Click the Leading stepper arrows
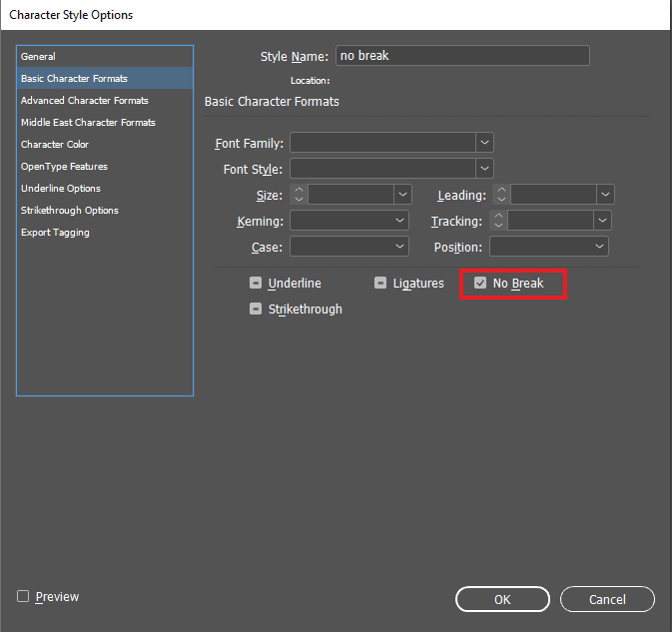Image resolution: width=672 pixels, height=632 pixels. click(x=501, y=195)
